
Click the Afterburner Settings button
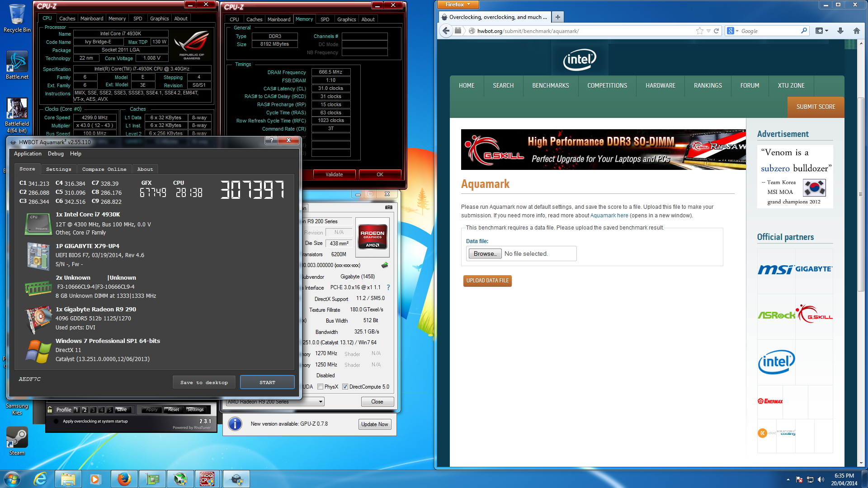coord(195,409)
